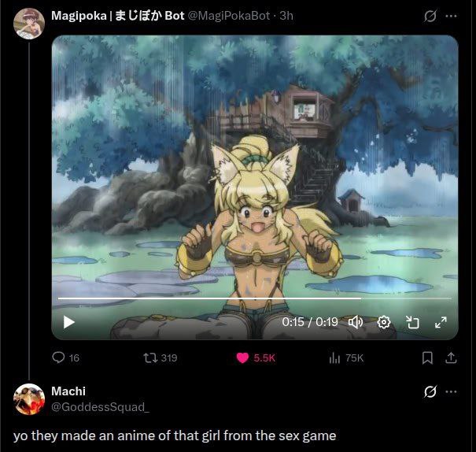Seek on the video progress bar

click(254, 298)
